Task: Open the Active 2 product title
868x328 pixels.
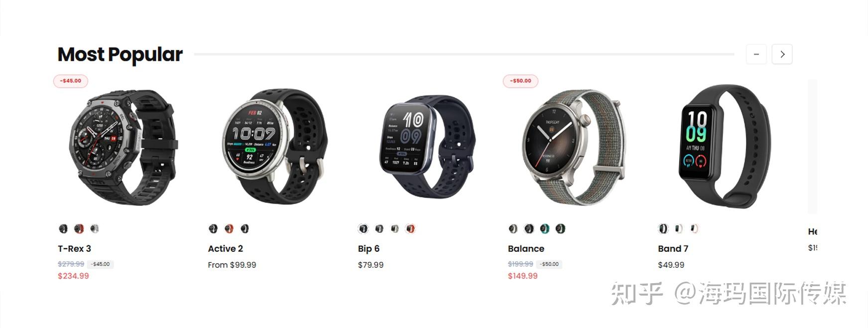Action: (225, 249)
